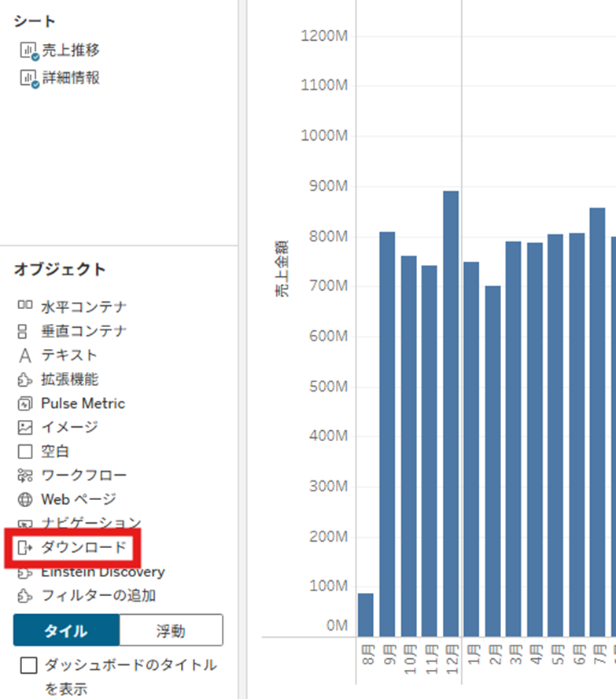This screenshot has width=616, height=699.
Task: Click the 12月 bar in chart
Action: click(451, 414)
